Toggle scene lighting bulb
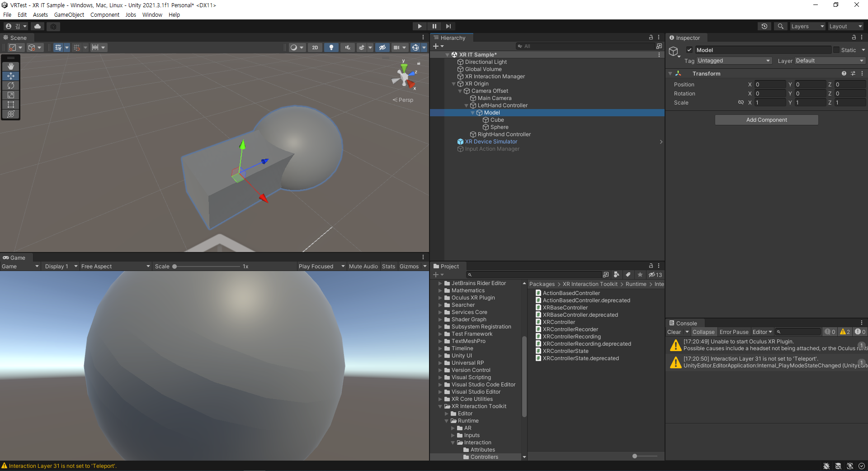The width and height of the screenshot is (868, 471). 331,48
